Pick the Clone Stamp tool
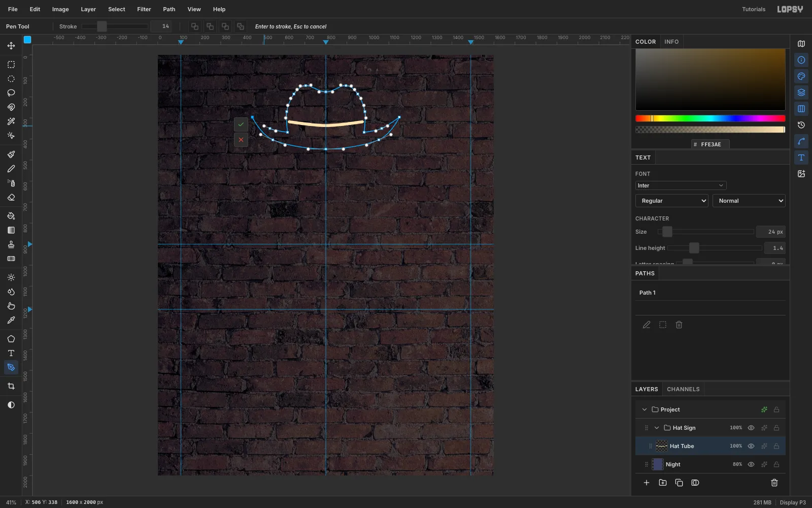812x508 pixels. tap(11, 244)
